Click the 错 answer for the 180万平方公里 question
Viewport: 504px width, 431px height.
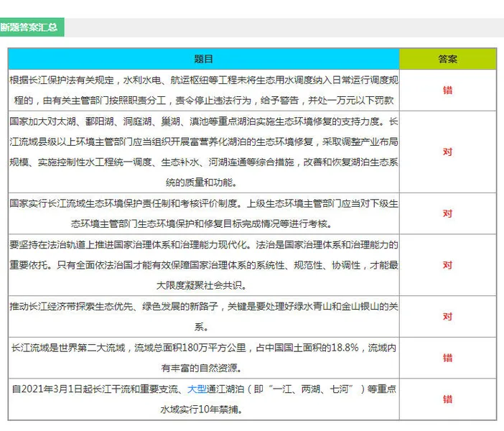pyautogui.click(x=447, y=358)
